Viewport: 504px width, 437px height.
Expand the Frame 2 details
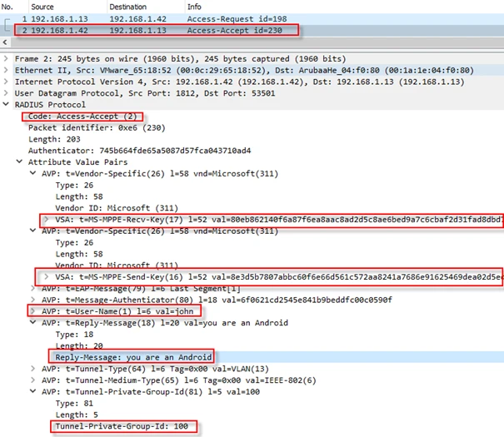(7, 59)
